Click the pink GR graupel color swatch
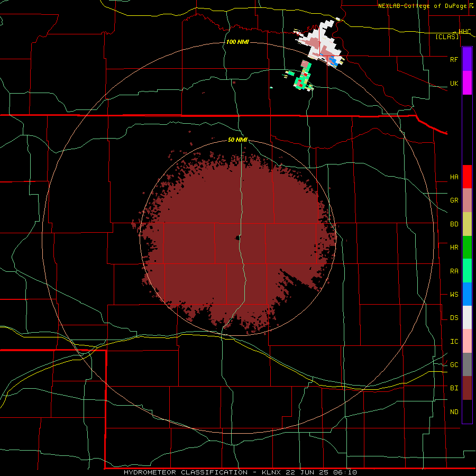 tap(467, 200)
